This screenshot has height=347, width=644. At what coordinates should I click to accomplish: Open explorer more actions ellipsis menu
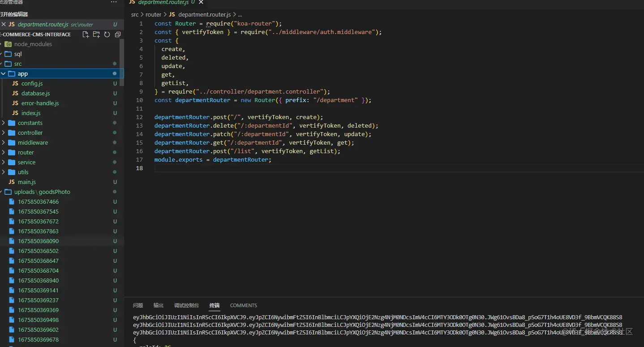point(114,2)
